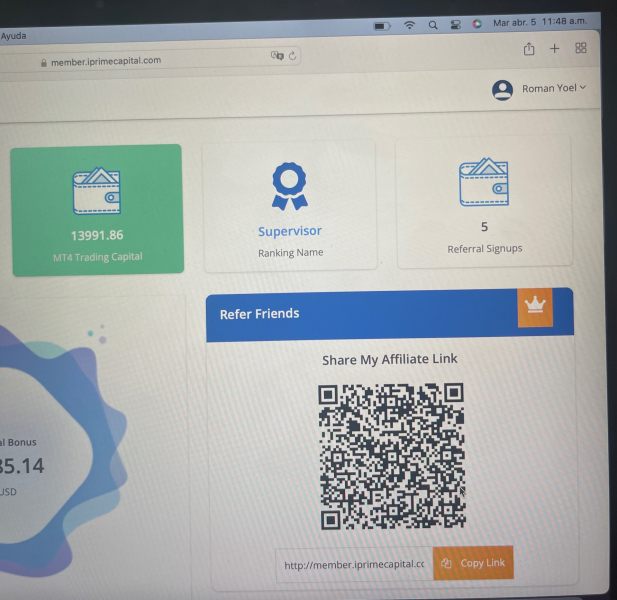
Task: Click the bonus label ending in 'Bonus'
Action: point(18,443)
